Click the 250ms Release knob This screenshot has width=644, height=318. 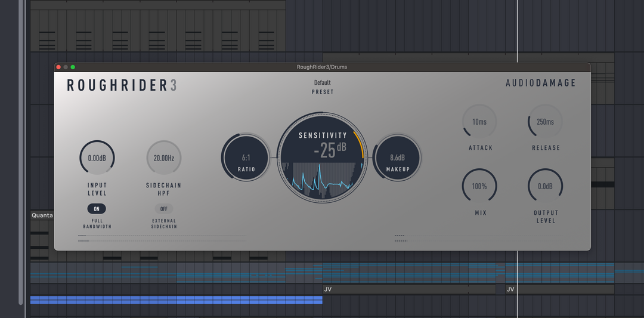545,122
